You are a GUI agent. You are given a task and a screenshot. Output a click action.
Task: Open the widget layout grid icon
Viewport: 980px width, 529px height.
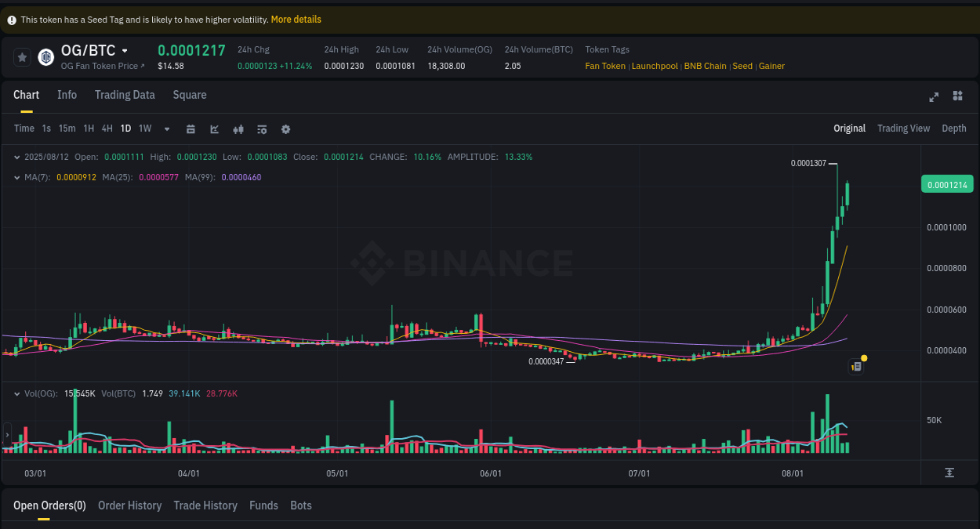pos(957,97)
